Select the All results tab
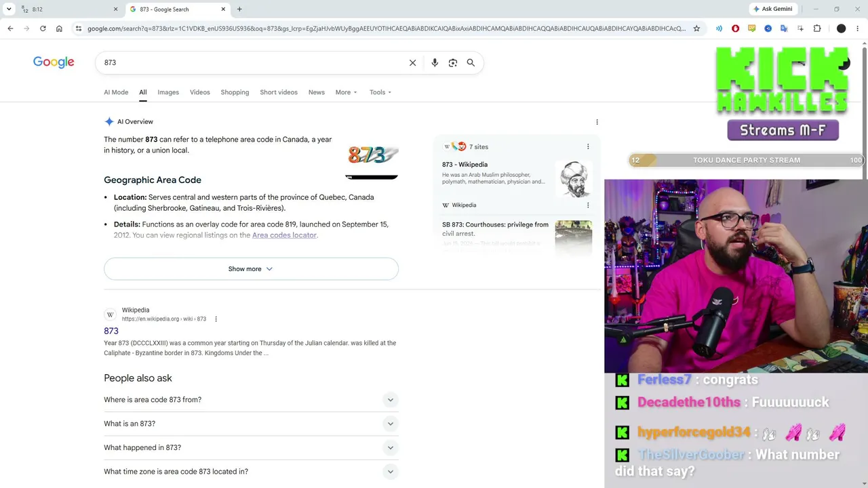This screenshot has height=488, width=868. [143, 92]
